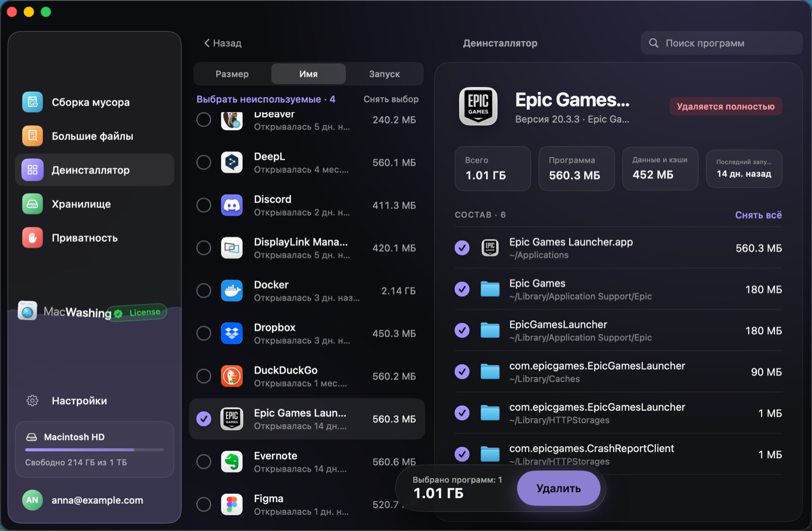Open the Хранилище section
Image resolution: width=812 pixels, height=531 pixels.
[94, 204]
